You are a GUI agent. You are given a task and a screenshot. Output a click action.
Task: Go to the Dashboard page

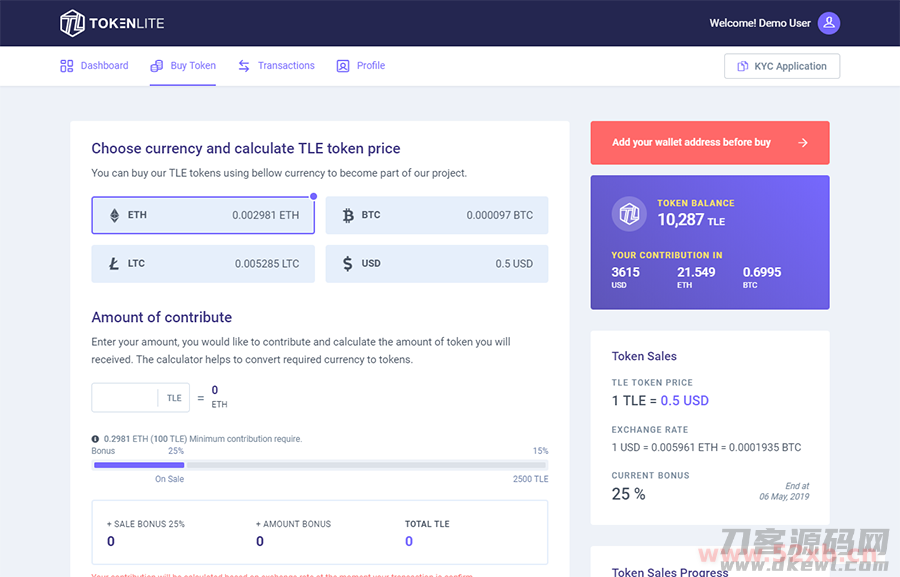pyautogui.click(x=94, y=66)
